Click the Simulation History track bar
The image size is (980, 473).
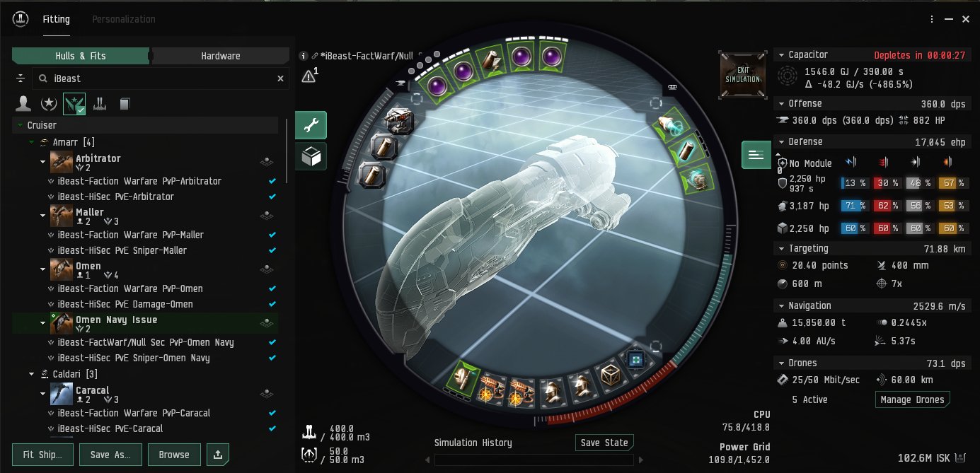[x=534, y=460]
